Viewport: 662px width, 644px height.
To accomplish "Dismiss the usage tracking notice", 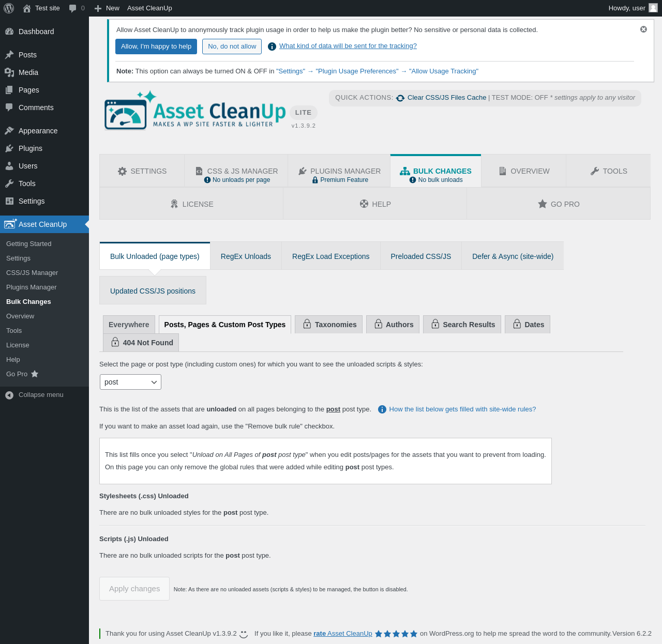I will coord(643,29).
